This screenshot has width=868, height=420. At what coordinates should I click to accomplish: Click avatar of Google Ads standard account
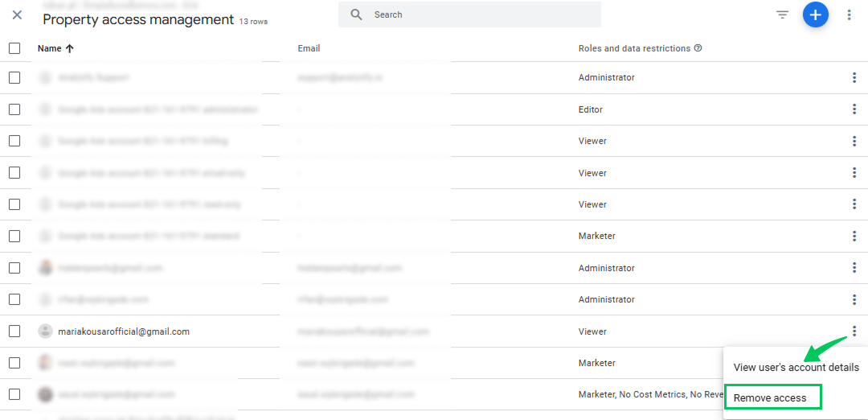coord(45,236)
